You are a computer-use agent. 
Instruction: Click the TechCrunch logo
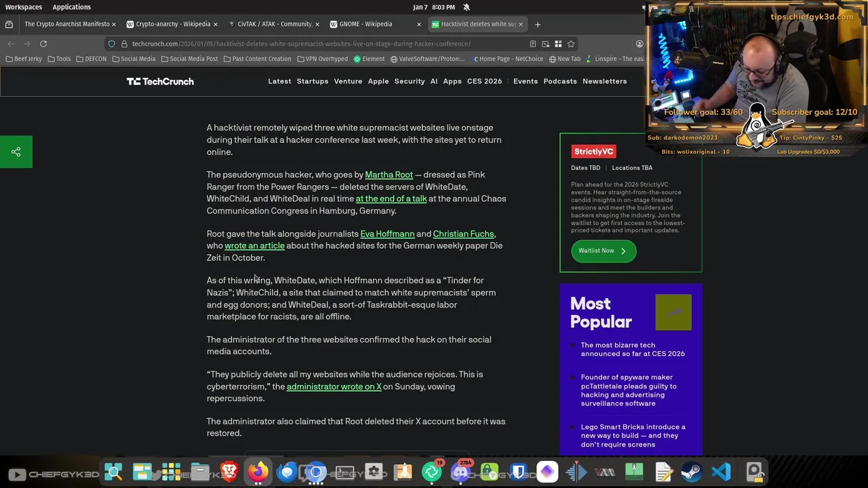(x=160, y=81)
